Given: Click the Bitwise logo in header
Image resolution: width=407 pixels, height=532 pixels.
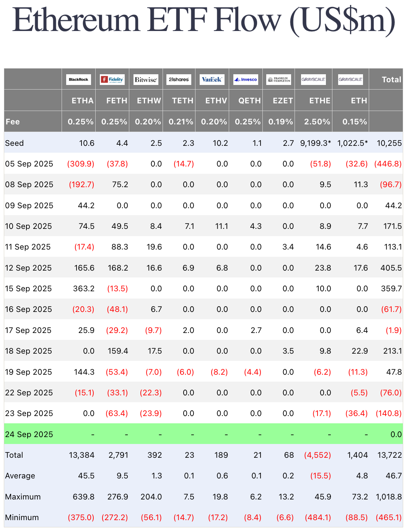Looking at the screenshot, I should coord(146,80).
